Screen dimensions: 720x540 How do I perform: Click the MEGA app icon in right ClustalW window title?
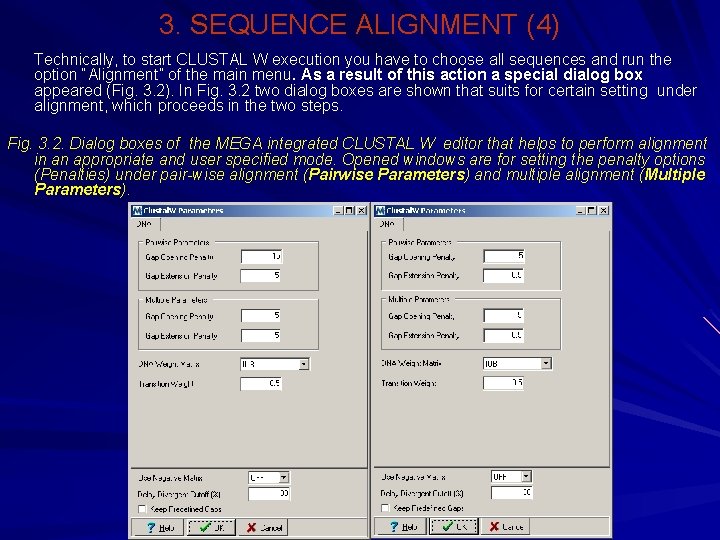[x=380, y=211]
